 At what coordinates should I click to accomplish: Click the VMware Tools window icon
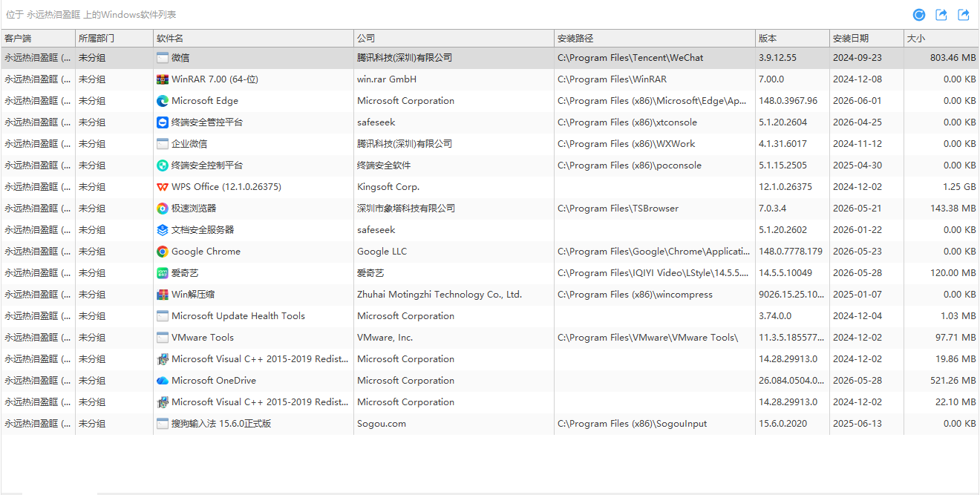pos(163,338)
